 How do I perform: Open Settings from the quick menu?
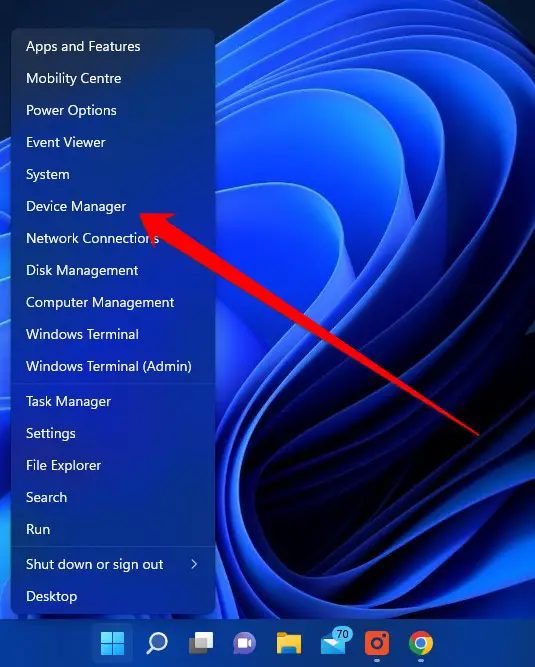click(x=51, y=433)
